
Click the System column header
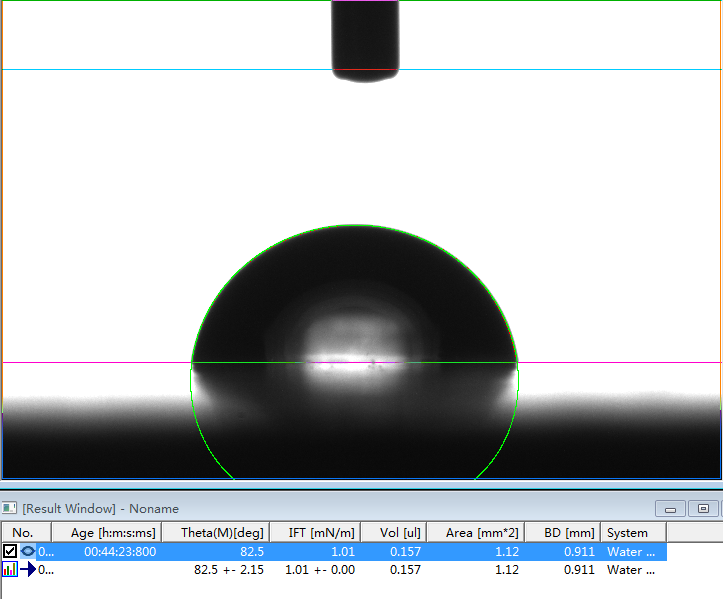628,533
